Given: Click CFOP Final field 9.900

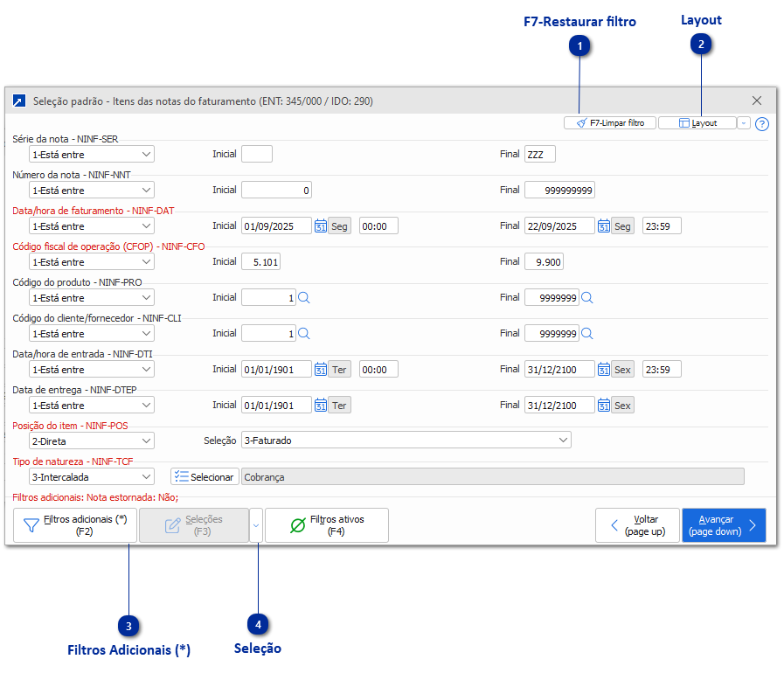Looking at the screenshot, I should click(x=544, y=261).
